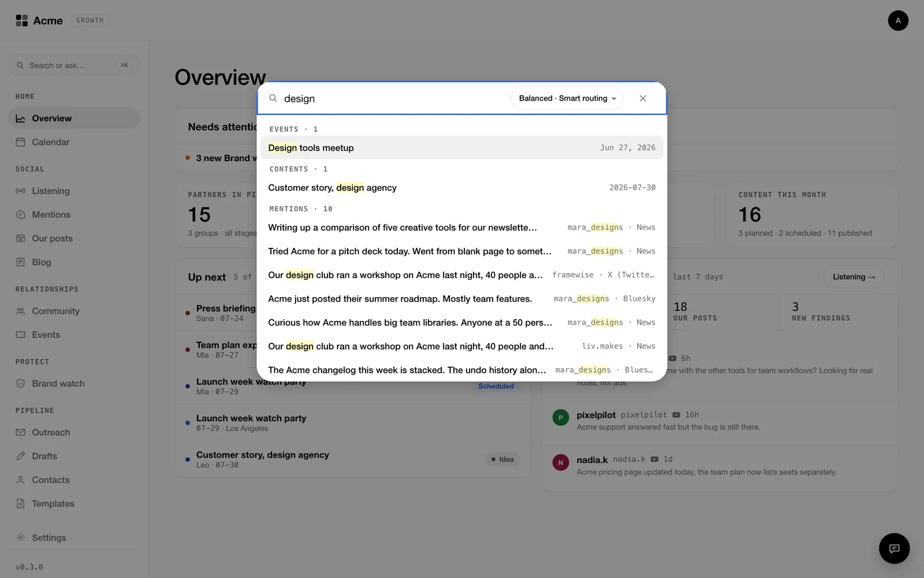Expand the Balanced Smart routing dropdown

click(x=567, y=98)
